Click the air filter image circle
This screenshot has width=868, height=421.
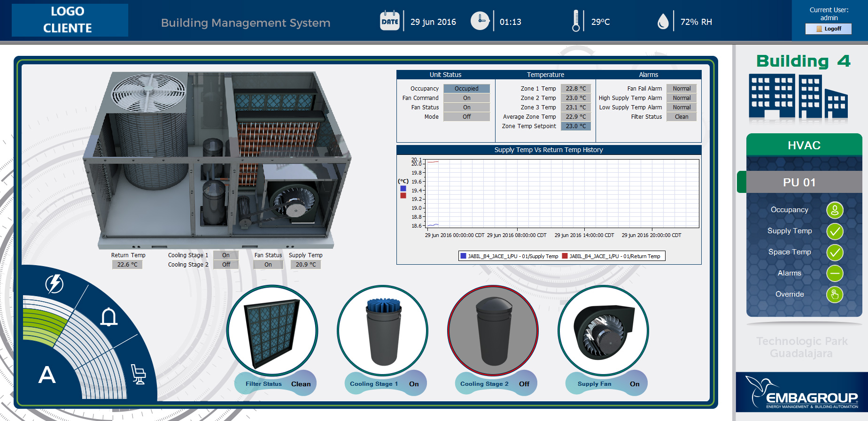click(x=272, y=331)
